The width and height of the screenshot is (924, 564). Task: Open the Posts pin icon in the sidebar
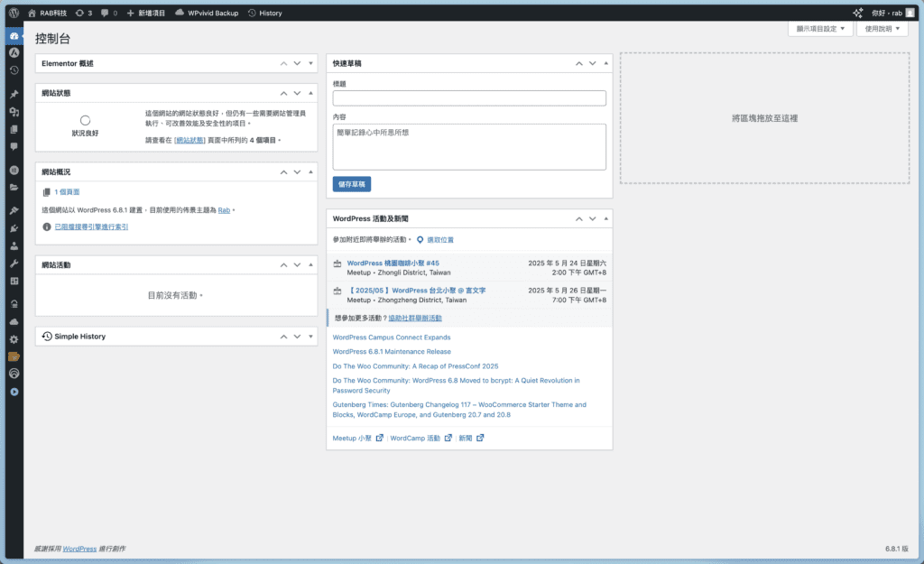click(x=13, y=92)
